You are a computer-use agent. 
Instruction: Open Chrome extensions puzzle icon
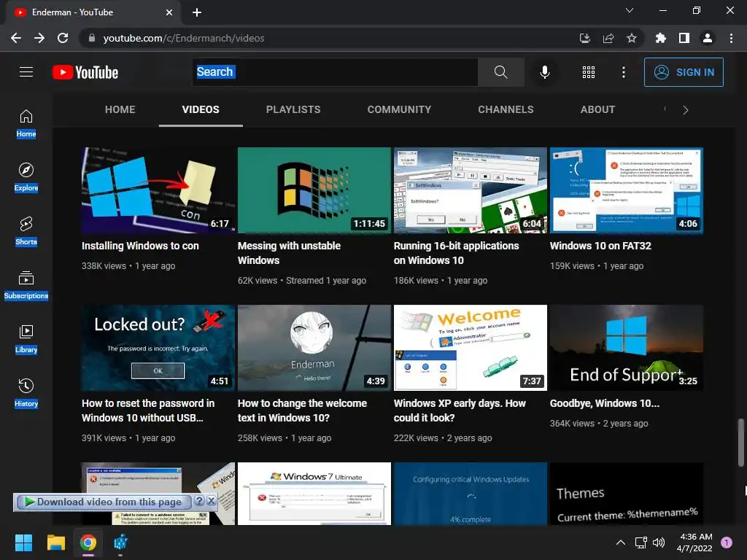coord(660,38)
